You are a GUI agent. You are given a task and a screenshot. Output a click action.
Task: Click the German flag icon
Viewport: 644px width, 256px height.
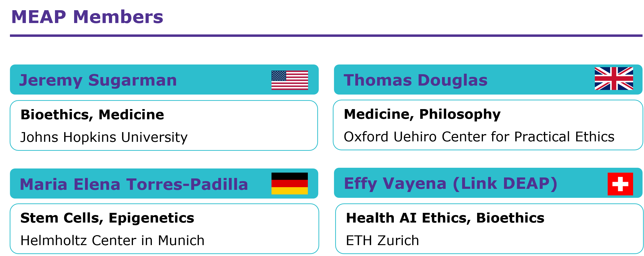289,184
